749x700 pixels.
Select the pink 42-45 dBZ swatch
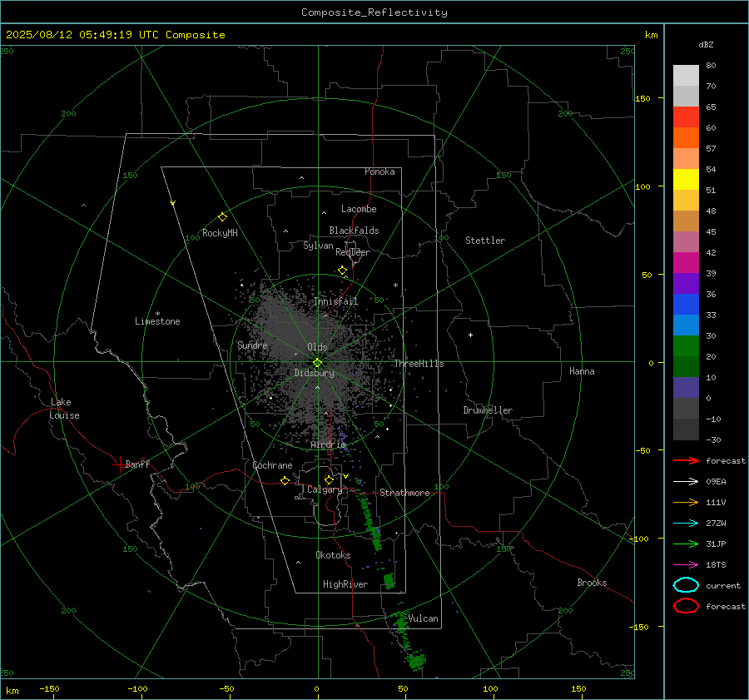686,242
